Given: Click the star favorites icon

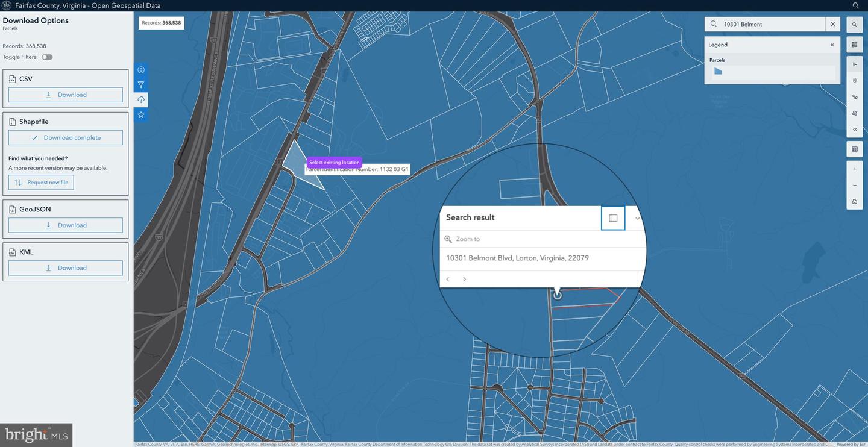Looking at the screenshot, I should pyautogui.click(x=141, y=115).
